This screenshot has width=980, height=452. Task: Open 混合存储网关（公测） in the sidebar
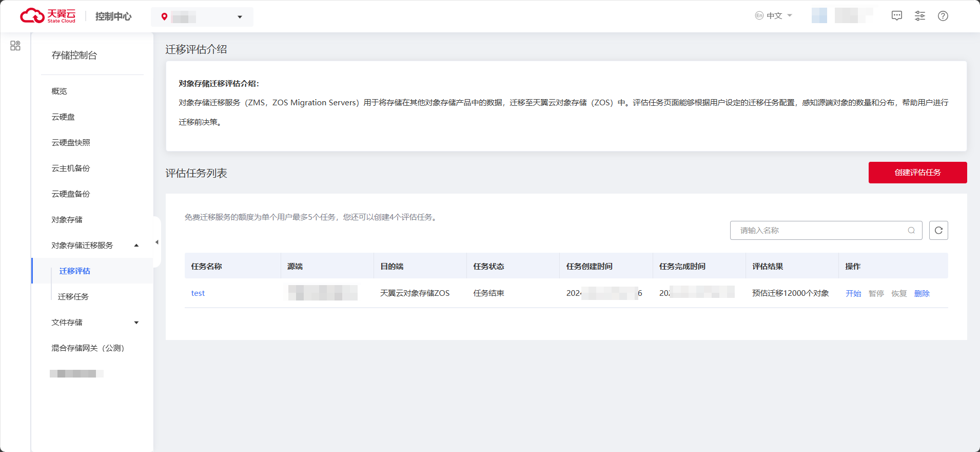click(88, 348)
